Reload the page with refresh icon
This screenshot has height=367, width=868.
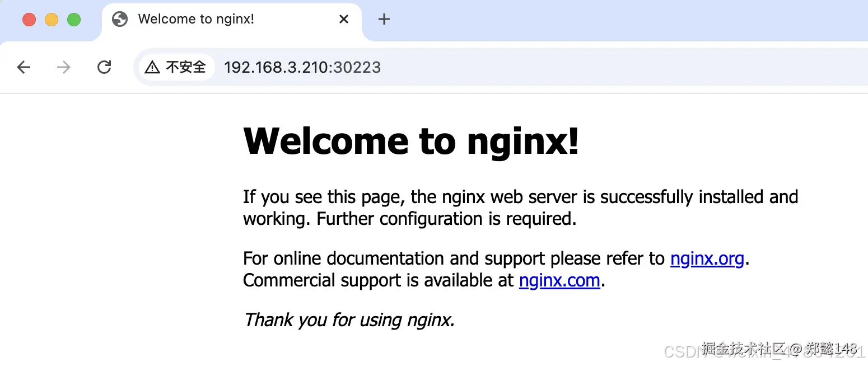pyautogui.click(x=104, y=68)
